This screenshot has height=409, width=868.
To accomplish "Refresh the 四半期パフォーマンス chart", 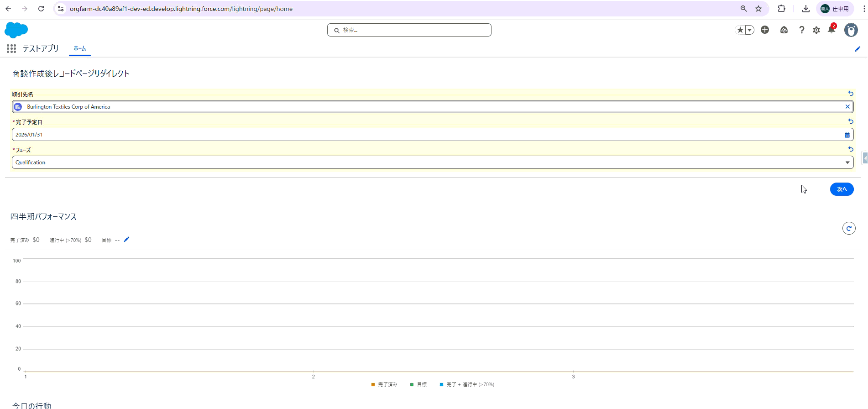I will click(849, 228).
